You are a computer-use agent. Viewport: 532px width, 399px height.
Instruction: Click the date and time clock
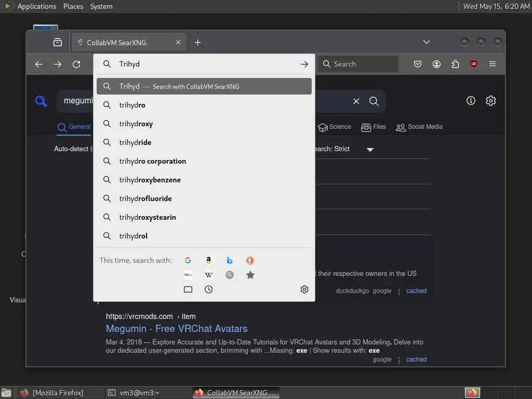coord(496,6)
